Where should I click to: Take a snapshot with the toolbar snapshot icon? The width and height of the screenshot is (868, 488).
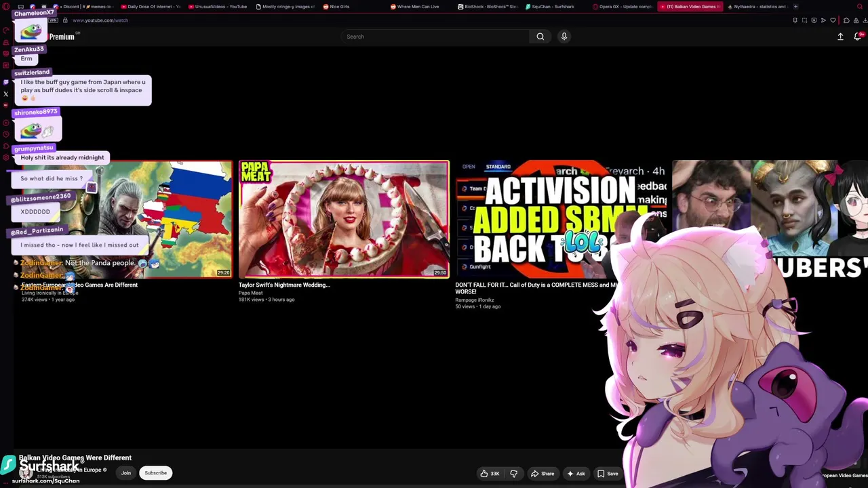(804, 20)
